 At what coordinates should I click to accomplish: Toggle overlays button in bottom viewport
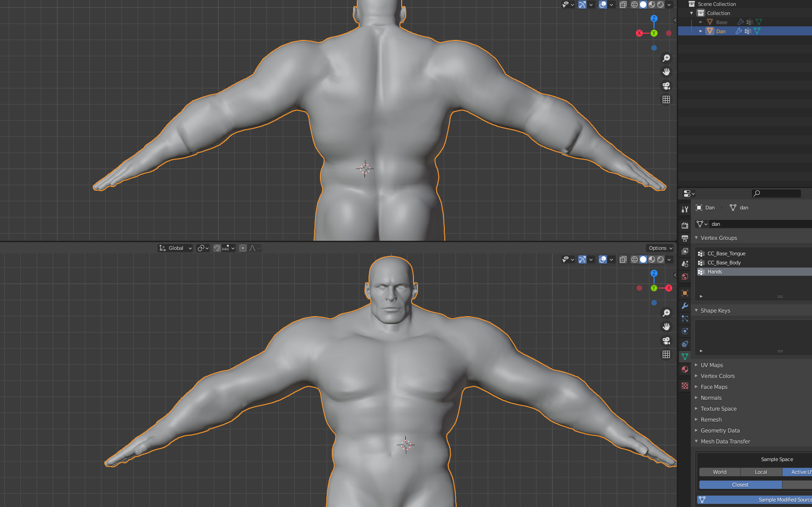(x=603, y=259)
